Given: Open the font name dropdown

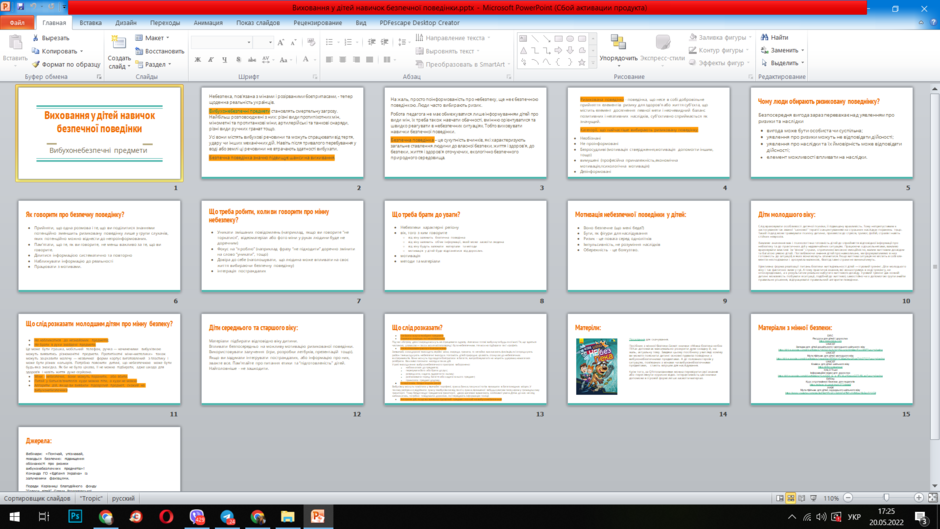Looking at the screenshot, I should click(248, 43).
